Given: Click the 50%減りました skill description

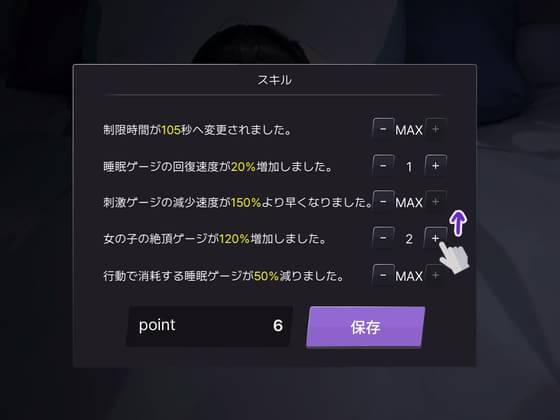Looking at the screenshot, I should [x=224, y=276].
